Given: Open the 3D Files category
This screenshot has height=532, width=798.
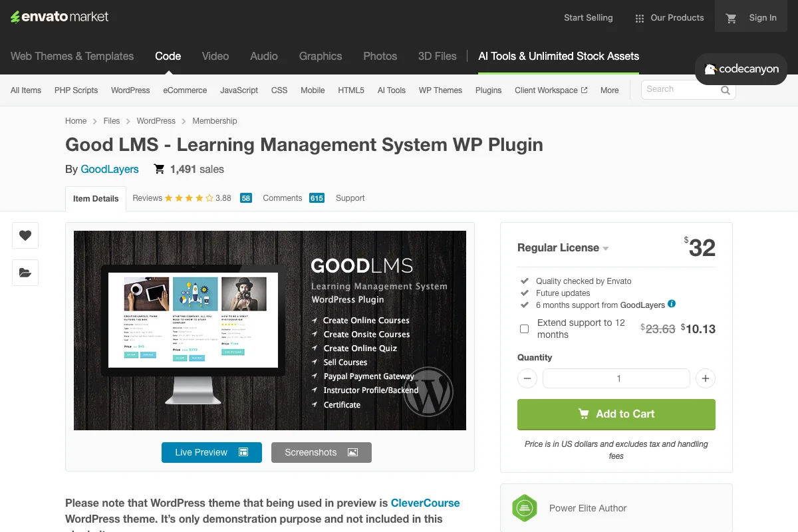Looking at the screenshot, I should tap(438, 57).
